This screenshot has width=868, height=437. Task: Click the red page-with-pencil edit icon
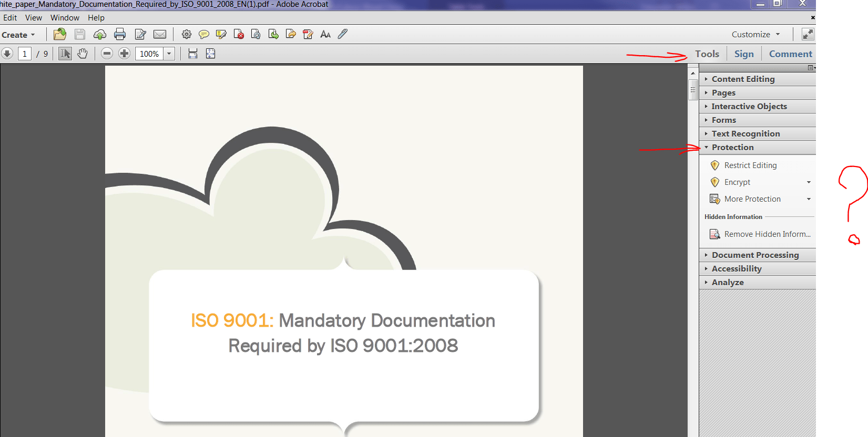308,34
